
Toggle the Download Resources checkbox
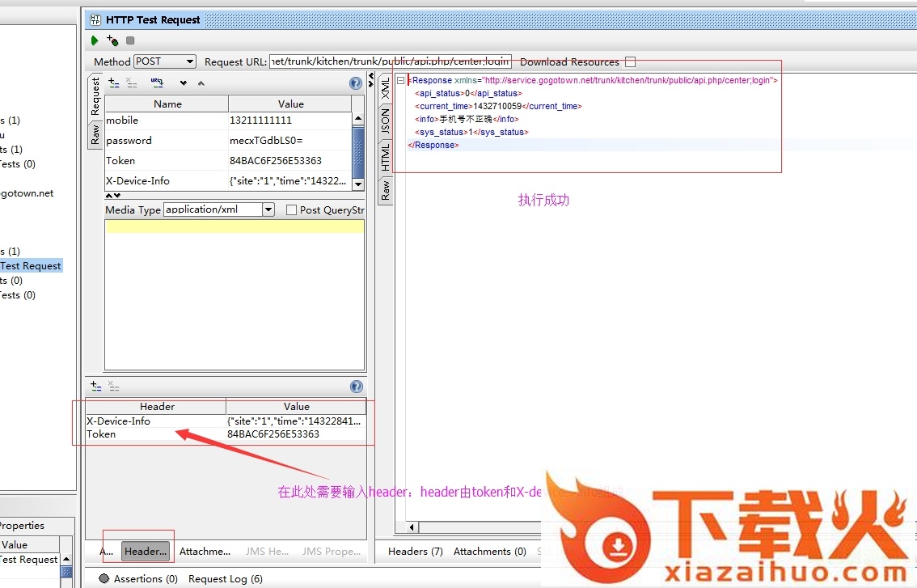tap(631, 62)
